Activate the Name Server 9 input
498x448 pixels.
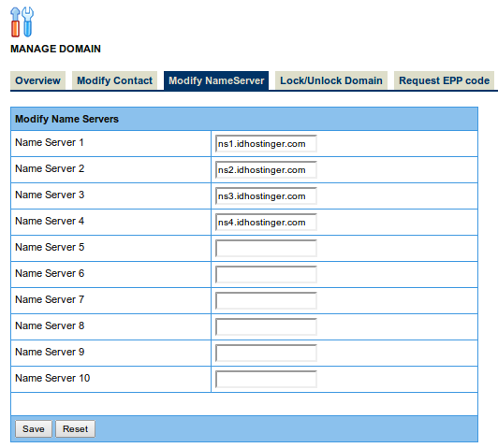click(x=266, y=354)
